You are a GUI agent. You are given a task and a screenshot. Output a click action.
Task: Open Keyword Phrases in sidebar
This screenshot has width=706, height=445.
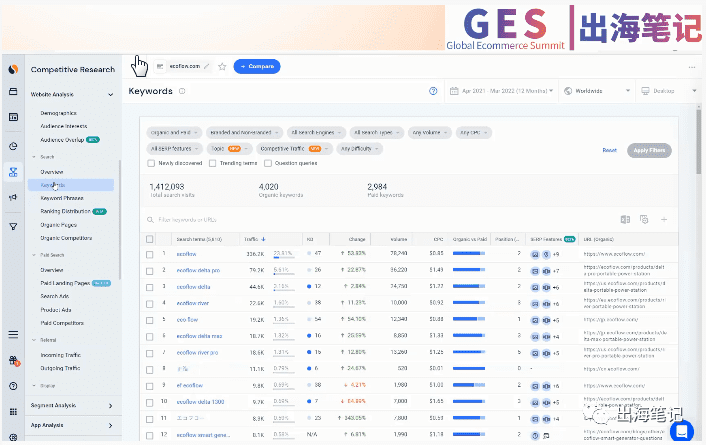pos(62,198)
